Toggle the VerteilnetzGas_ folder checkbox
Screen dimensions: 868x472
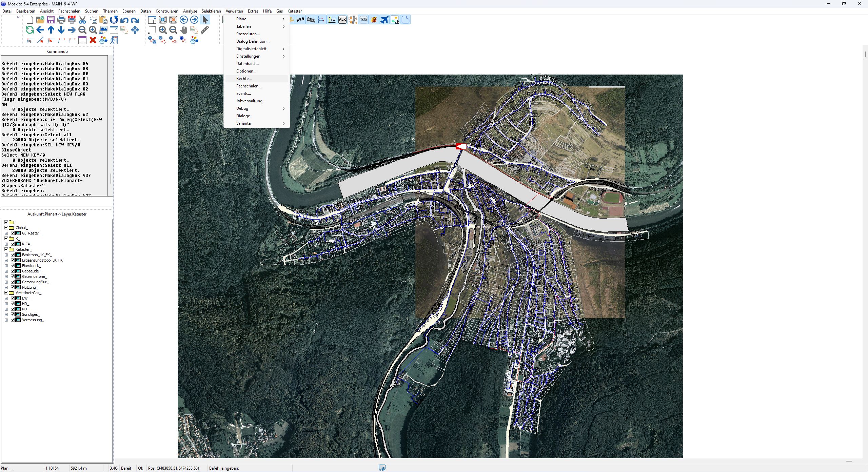tap(6, 293)
